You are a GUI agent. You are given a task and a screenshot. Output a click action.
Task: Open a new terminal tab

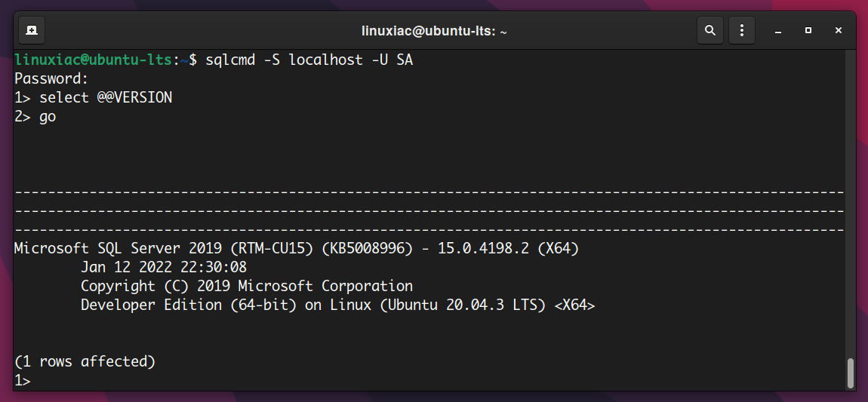[x=32, y=30]
